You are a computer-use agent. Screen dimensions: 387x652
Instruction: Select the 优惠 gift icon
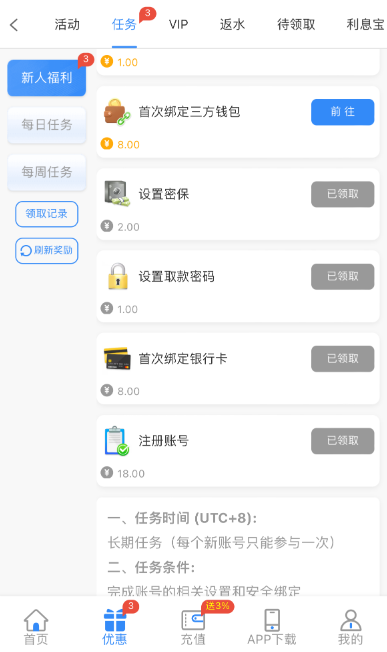[115, 620]
